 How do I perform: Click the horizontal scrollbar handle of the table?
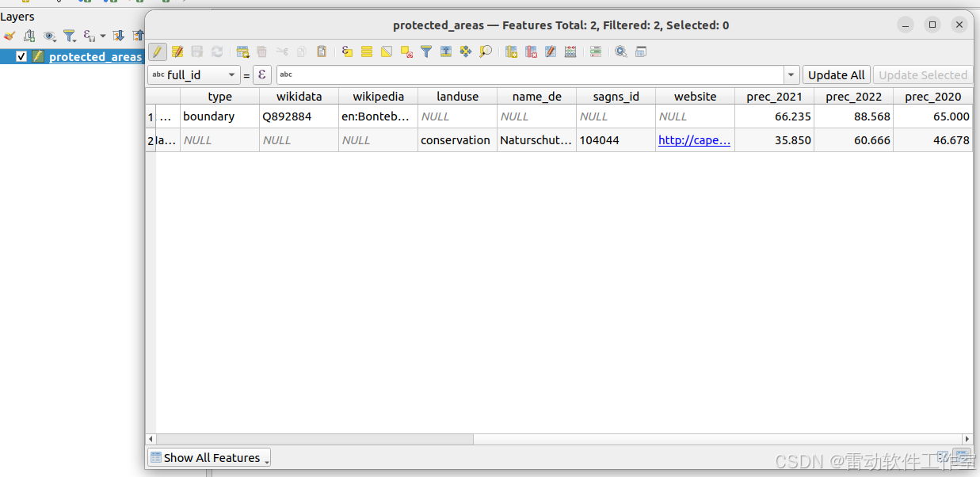tap(315, 439)
